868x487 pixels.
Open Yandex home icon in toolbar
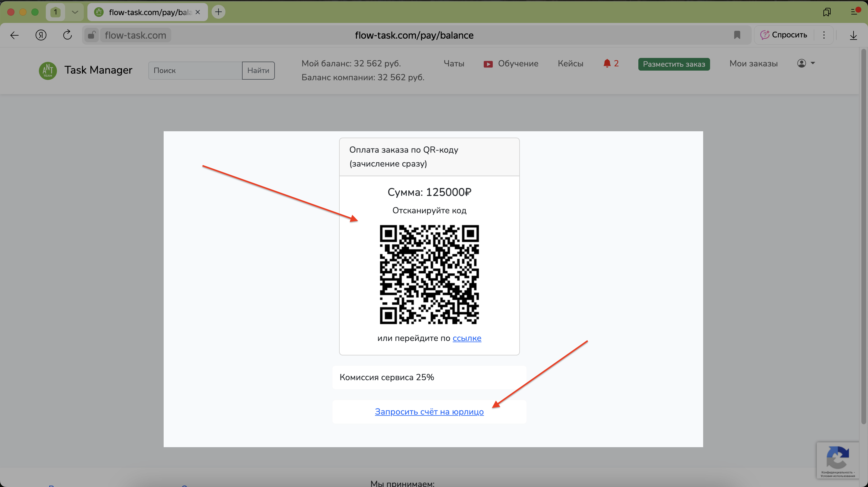41,35
